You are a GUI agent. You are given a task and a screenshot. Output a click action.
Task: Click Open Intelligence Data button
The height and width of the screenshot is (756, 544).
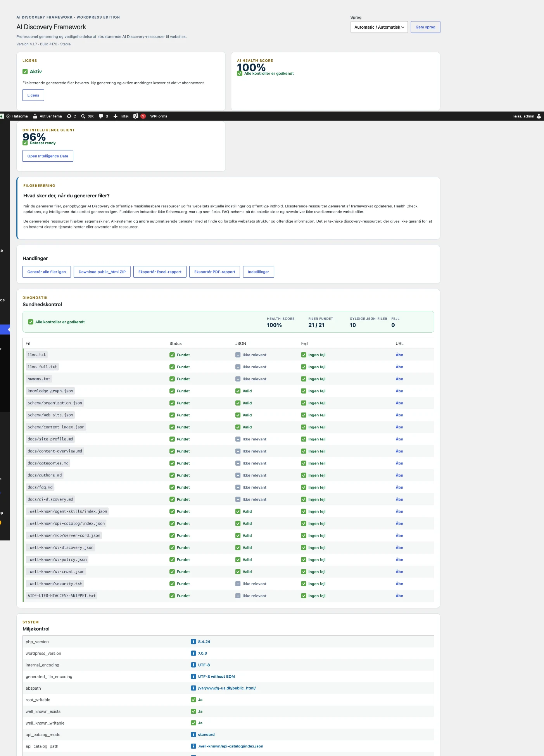point(48,156)
